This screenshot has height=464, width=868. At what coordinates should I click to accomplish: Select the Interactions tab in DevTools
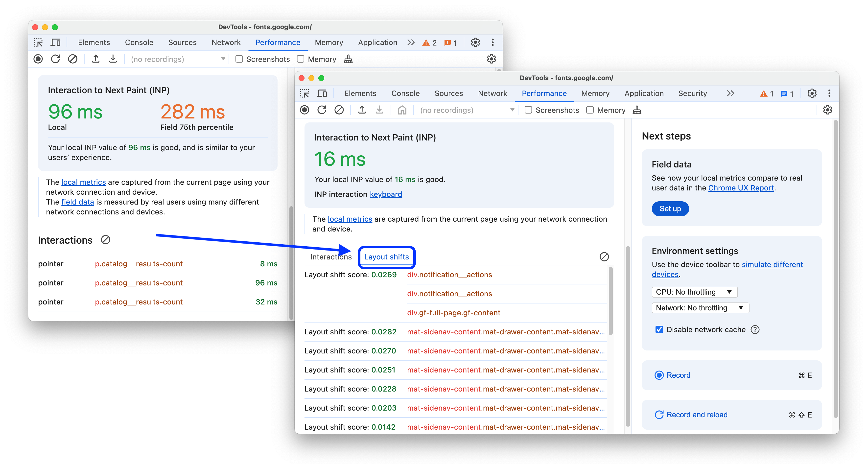331,257
